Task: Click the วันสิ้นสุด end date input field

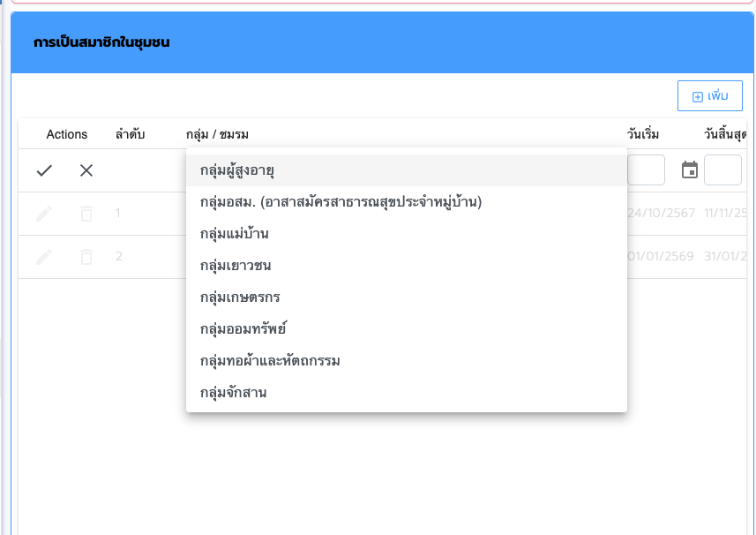Action: point(722,170)
